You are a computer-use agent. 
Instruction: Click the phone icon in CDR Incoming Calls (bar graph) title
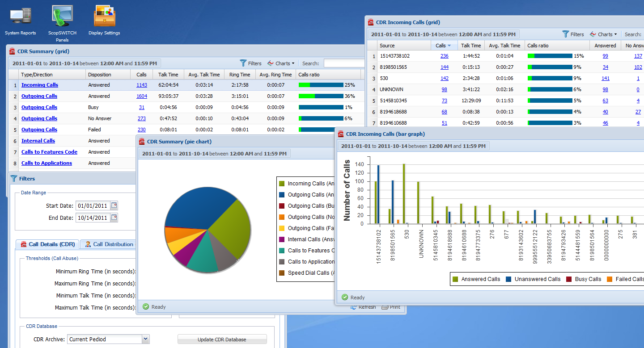point(341,134)
